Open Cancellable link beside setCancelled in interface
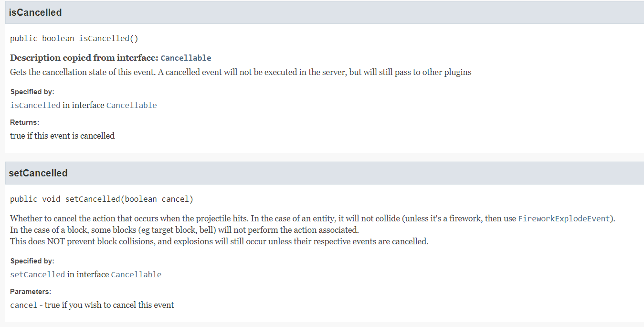644x327 pixels. coord(136,274)
